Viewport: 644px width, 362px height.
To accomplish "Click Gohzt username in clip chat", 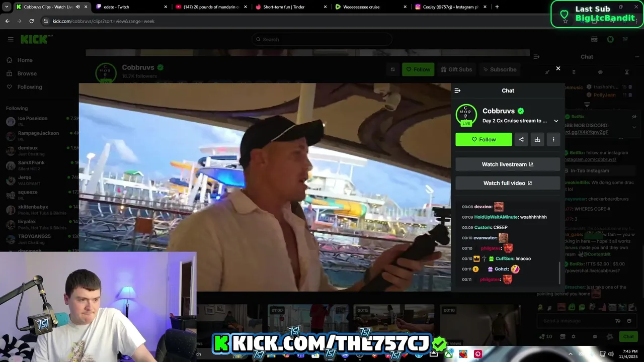I will tap(502, 269).
